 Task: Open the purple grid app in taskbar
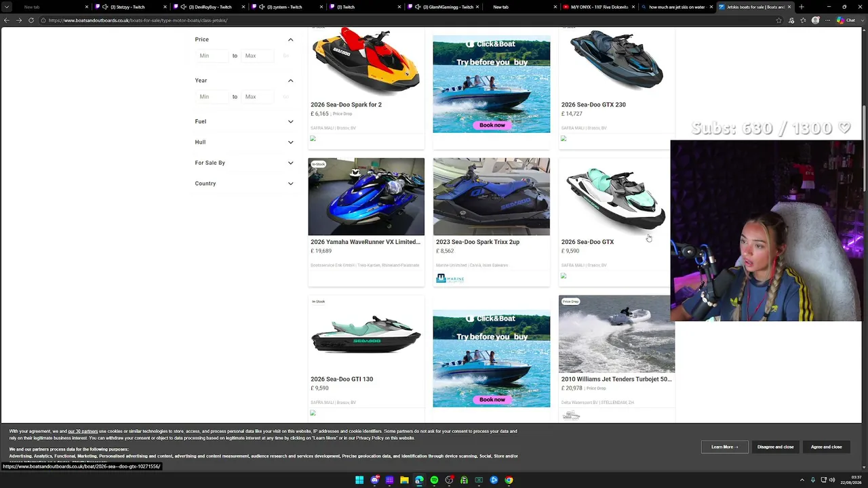point(389,480)
